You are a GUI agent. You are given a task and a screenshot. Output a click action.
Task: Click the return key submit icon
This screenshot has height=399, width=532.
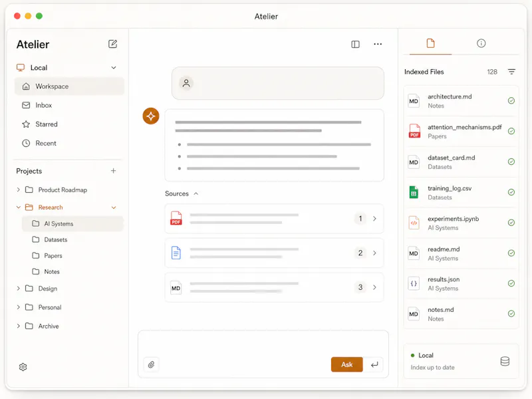point(374,364)
